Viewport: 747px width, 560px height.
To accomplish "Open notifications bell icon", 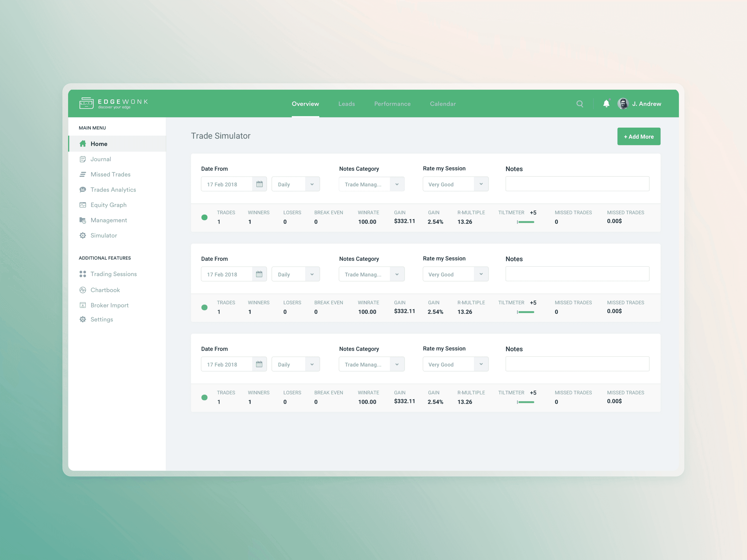I will click(x=606, y=104).
